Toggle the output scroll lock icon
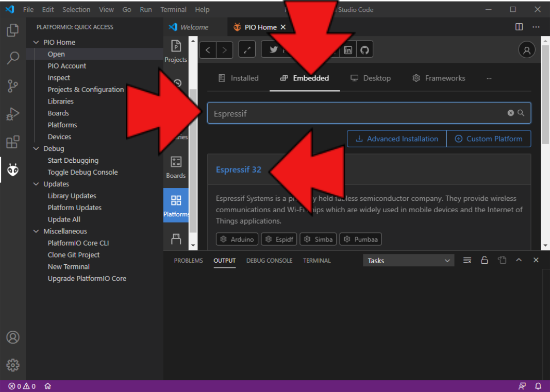 484,260
